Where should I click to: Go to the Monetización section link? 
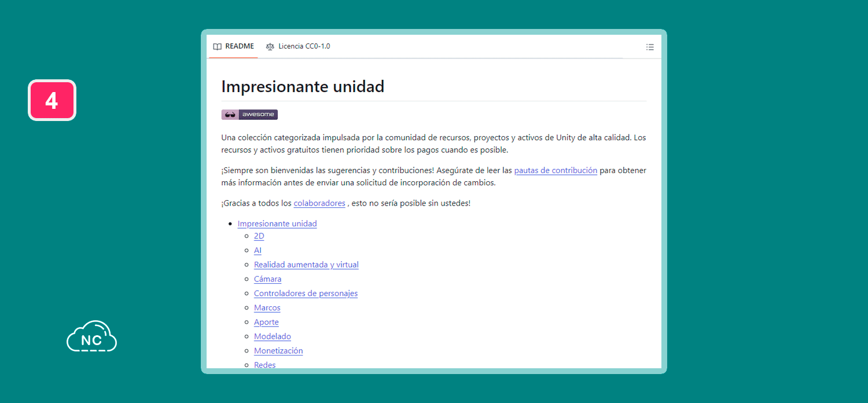pyautogui.click(x=278, y=351)
